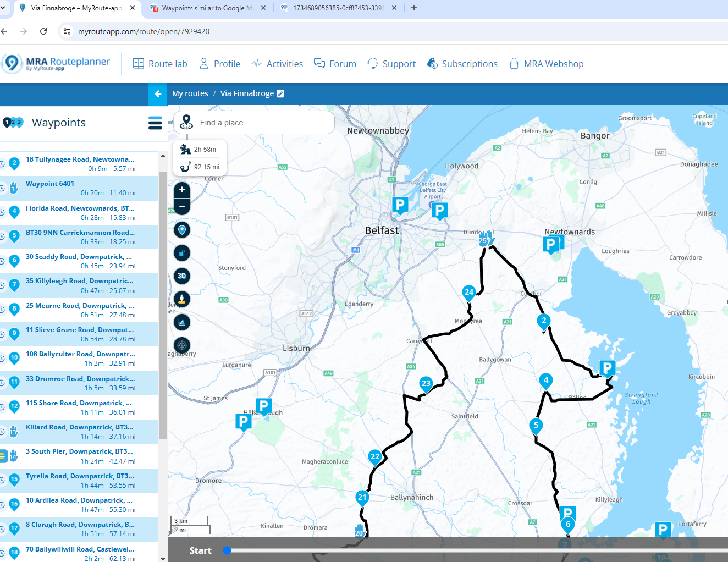Visit the MRA Webshop
The height and width of the screenshot is (562, 728).
point(546,64)
